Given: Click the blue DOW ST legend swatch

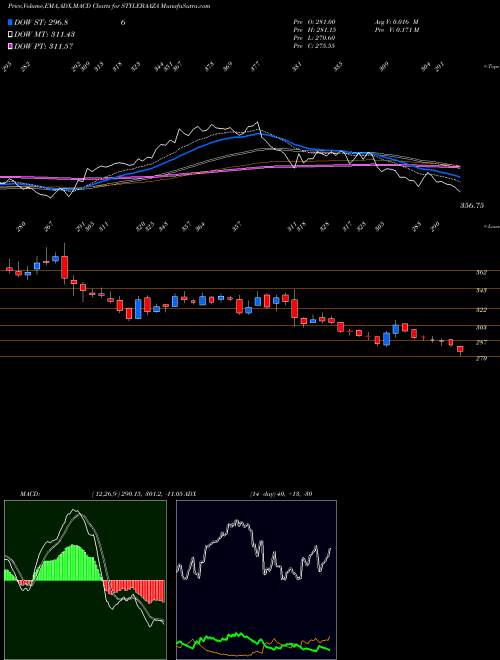Looking at the screenshot, I should click(10, 22).
